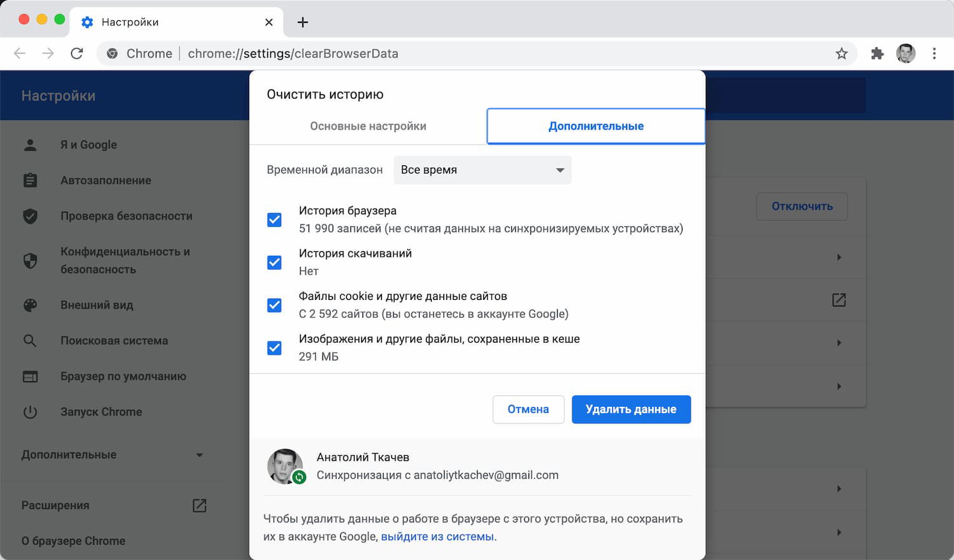The height and width of the screenshot is (560, 954).
Task: Click the Chrome site info icon in address bar
Action: click(x=112, y=53)
